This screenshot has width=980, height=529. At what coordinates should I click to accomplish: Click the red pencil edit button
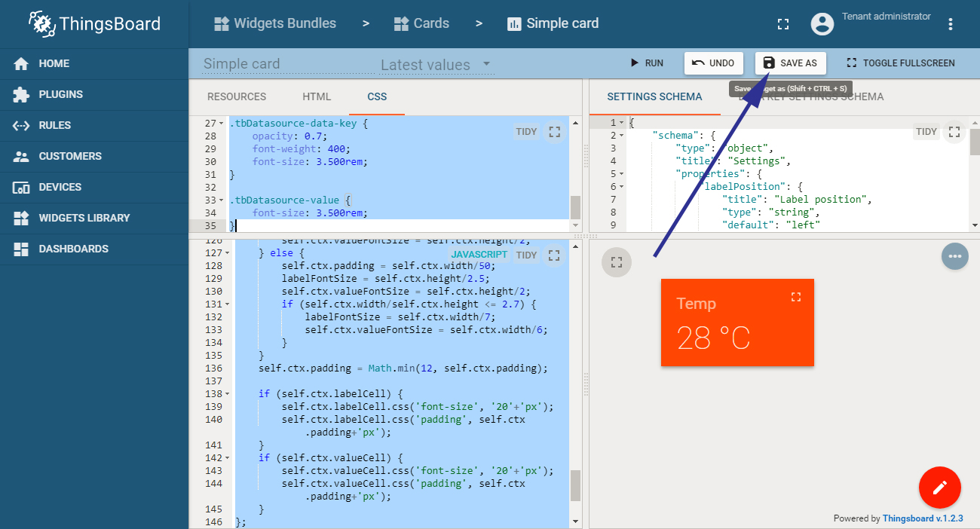click(940, 488)
